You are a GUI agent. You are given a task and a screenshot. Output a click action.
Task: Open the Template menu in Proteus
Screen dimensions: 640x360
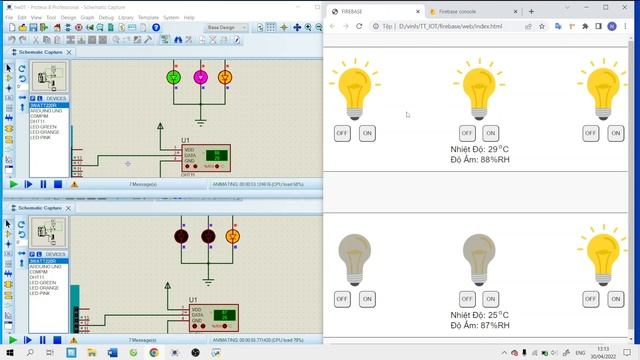pos(148,18)
